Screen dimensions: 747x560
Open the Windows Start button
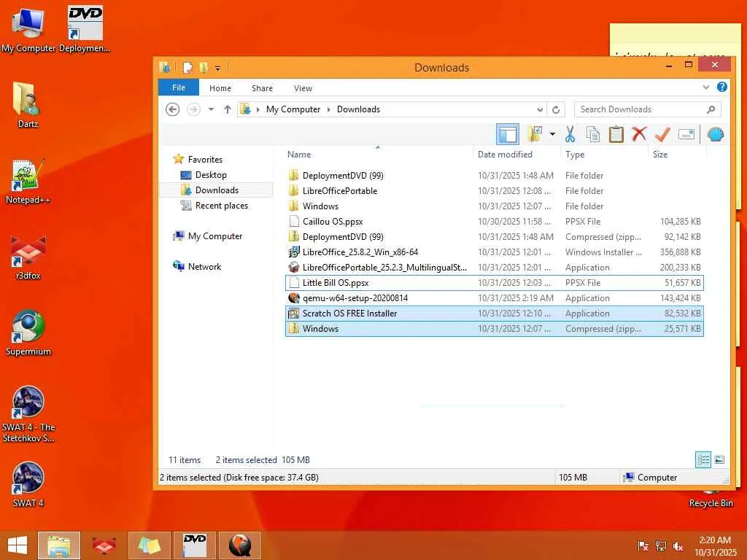coord(18,545)
